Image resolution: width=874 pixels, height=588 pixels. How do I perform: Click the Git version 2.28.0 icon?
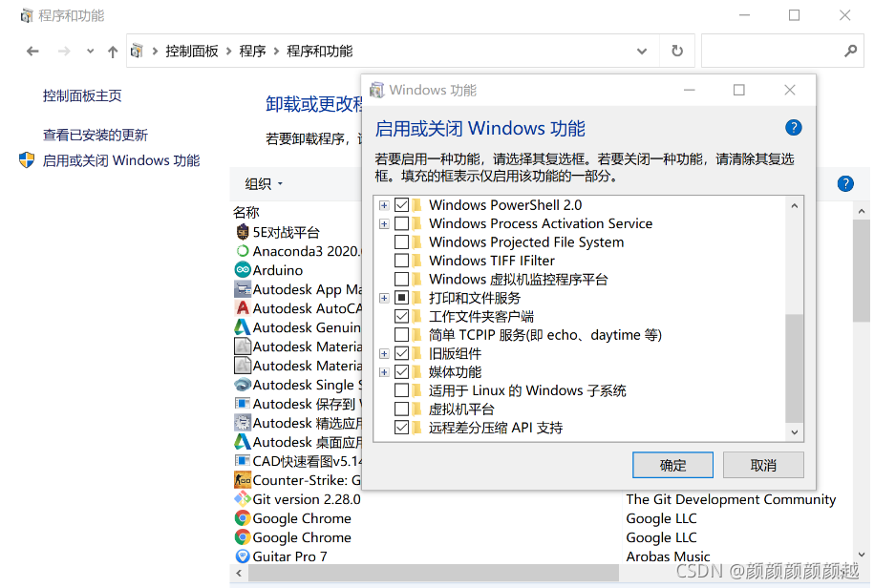click(x=243, y=499)
